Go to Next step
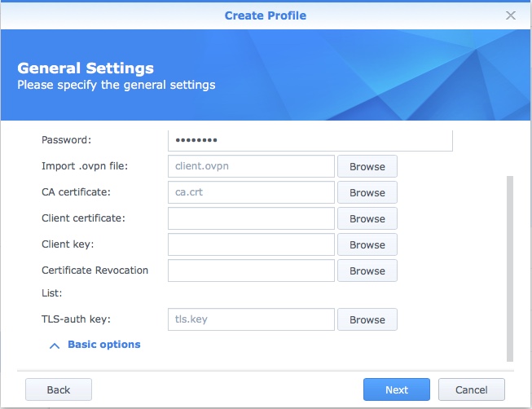 coord(397,389)
